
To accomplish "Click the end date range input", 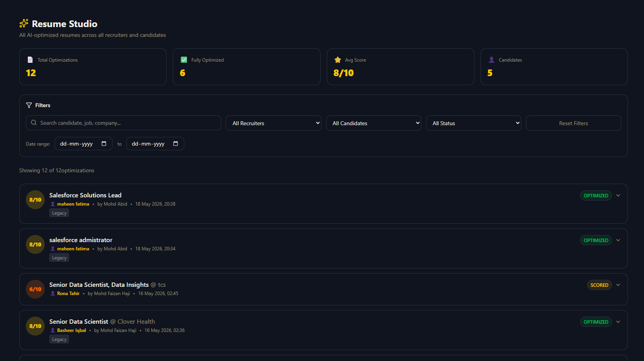I will click(x=155, y=144).
